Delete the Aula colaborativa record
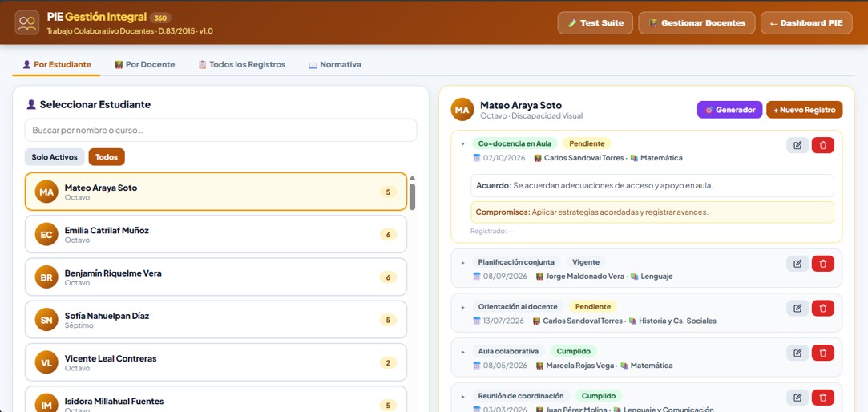The height and width of the screenshot is (412, 868). point(822,353)
